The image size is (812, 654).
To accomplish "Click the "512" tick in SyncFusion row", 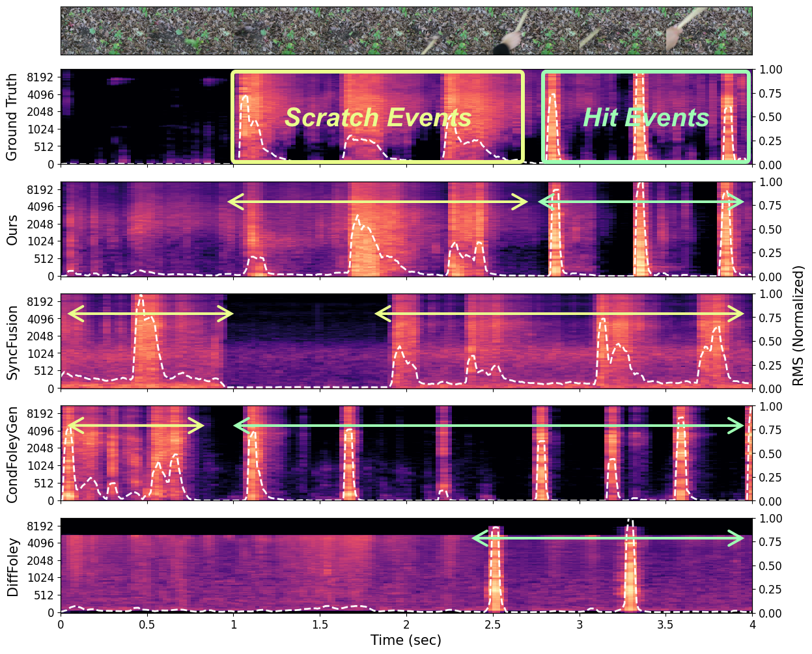I will [45, 371].
